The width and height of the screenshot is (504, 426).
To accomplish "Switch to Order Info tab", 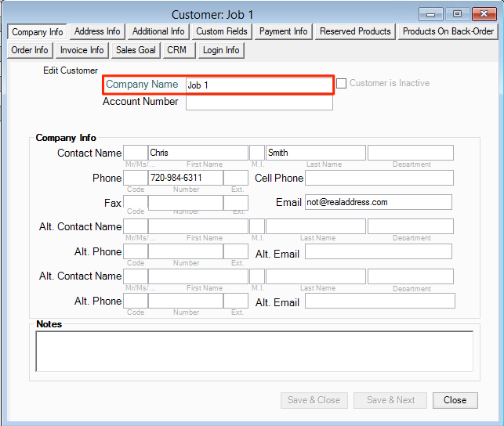I will (x=30, y=50).
